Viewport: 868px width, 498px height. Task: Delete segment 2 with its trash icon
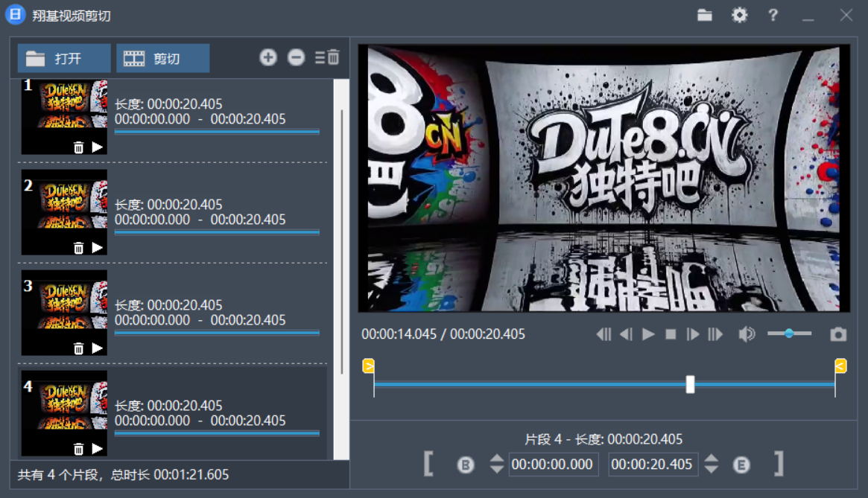click(79, 248)
